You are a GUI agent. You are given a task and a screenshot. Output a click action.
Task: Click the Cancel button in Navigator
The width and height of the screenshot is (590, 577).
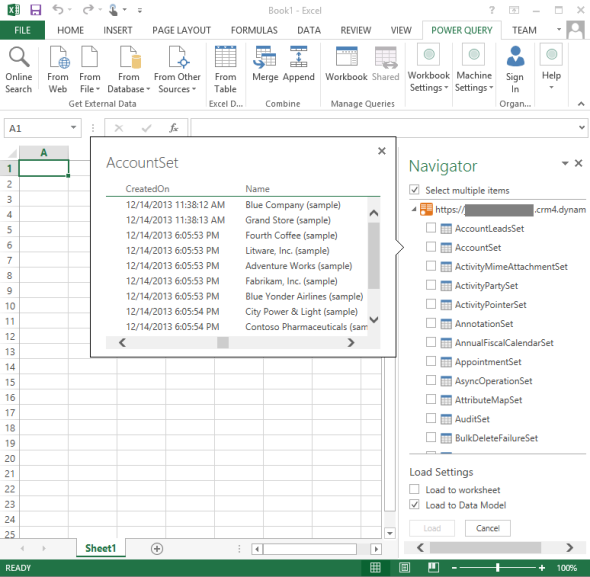[x=488, y=528]
